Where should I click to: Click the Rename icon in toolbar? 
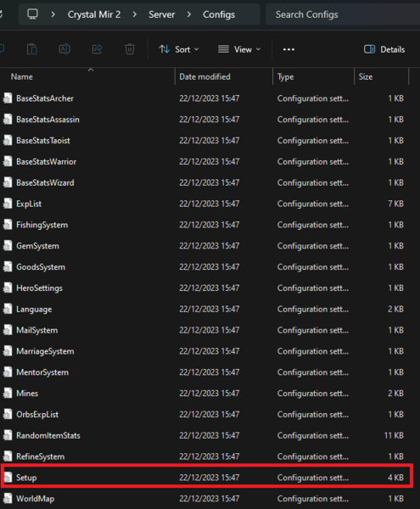(x=64, y=49)
